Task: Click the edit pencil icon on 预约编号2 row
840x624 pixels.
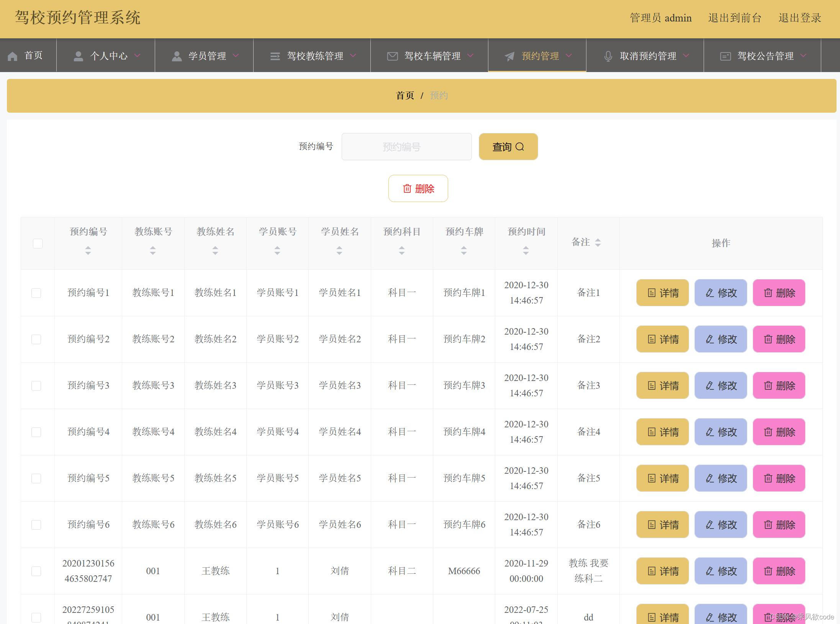Action: 709,339
